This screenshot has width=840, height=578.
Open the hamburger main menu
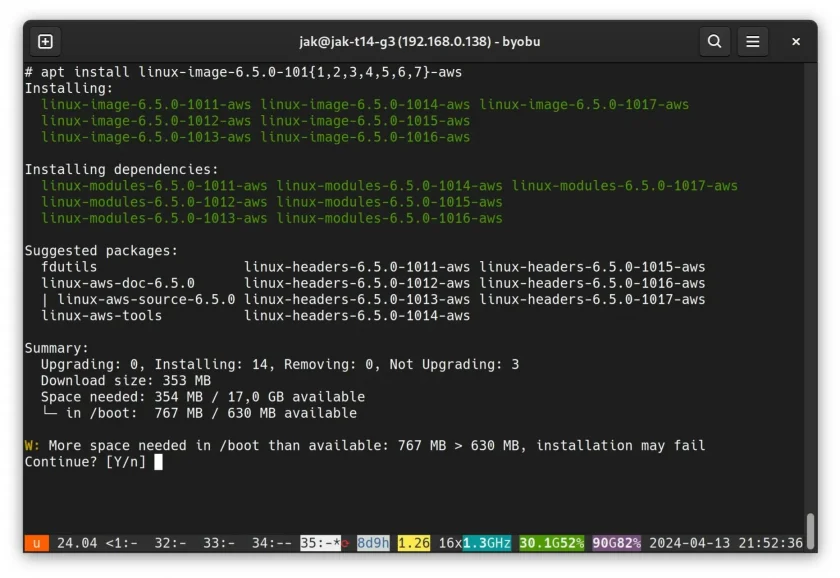(x=752, y=41)
